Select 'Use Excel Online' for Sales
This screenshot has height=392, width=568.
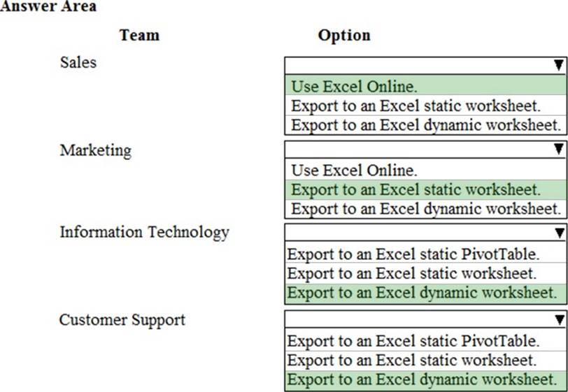354,87
